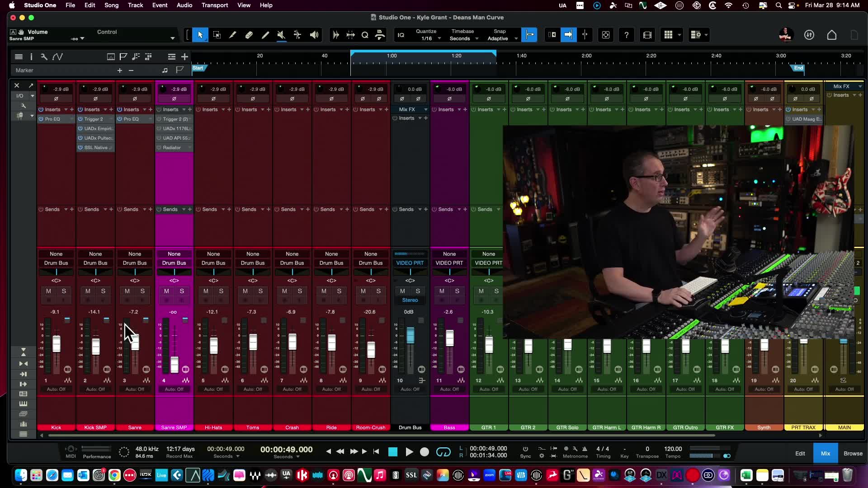This screenshot has height=488, width=868.
Task: Add a track with plus icon
Action: pos(184,56)
